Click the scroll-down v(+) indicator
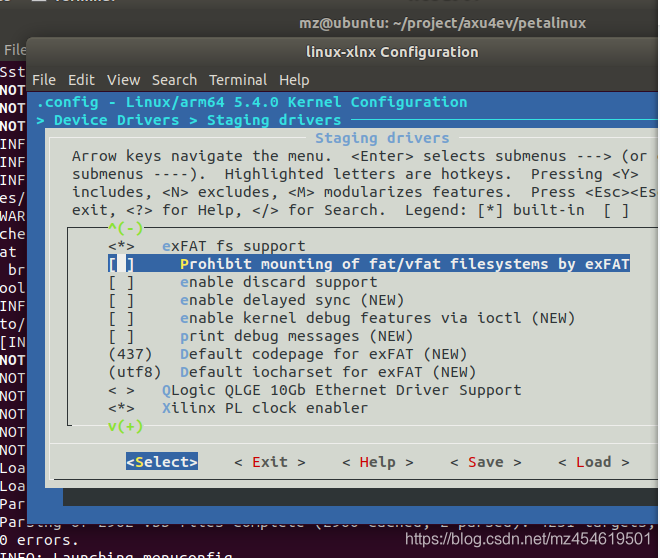 tap(125, 427)
